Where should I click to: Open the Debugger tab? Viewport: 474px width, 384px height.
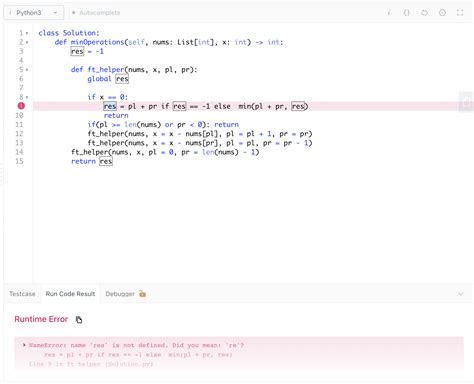[x=120, y=294]
